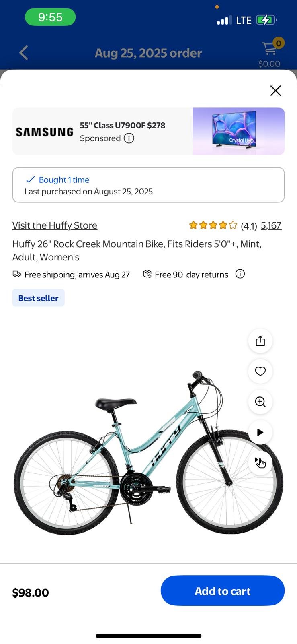Add bike to favorites heart
This screenshot has width=297, height=644.
(260, 371)
